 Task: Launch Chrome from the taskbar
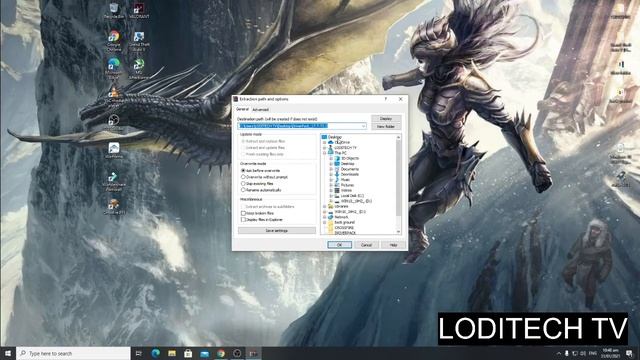tap(221, 353)
